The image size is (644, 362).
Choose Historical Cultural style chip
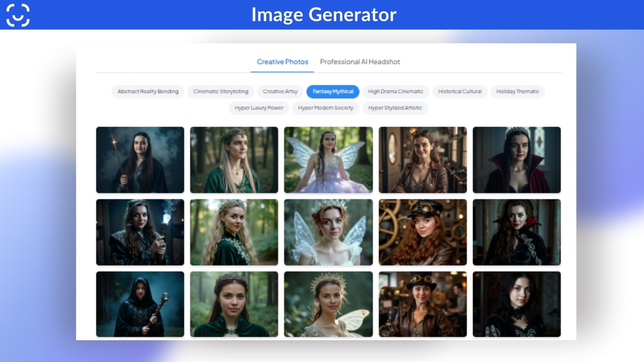[460, 92]
